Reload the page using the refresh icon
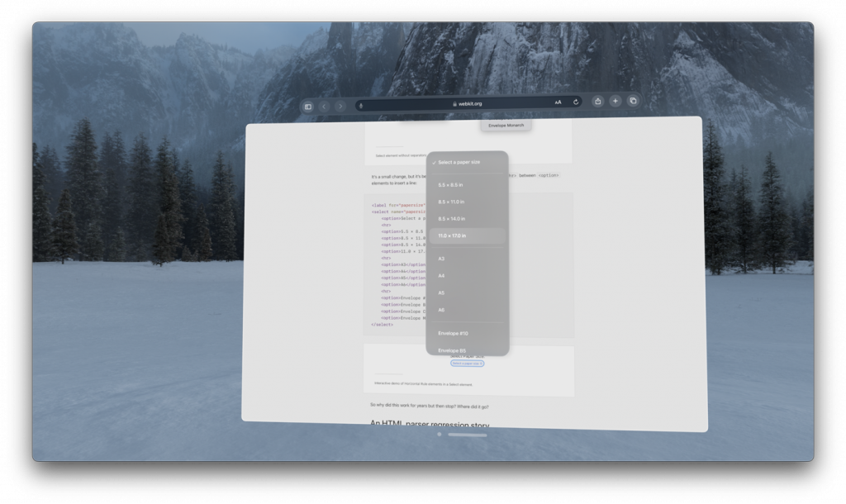The image size is (846, 504). [576, 102]
